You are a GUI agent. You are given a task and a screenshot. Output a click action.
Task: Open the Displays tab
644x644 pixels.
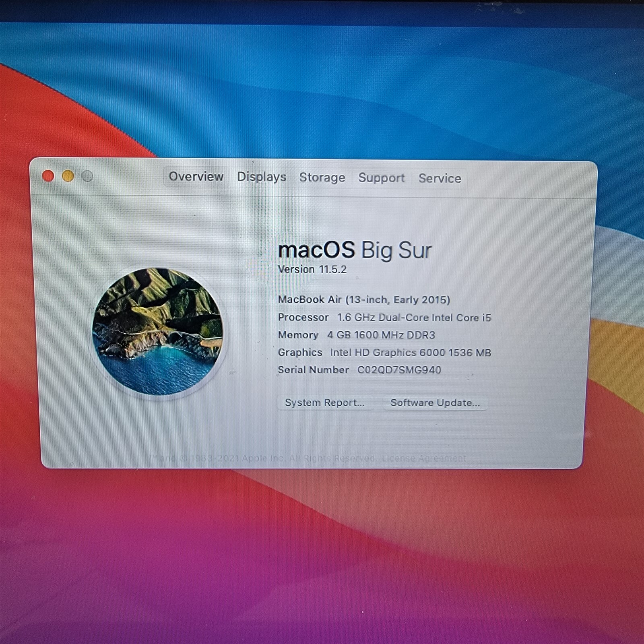tap(262, 177)
